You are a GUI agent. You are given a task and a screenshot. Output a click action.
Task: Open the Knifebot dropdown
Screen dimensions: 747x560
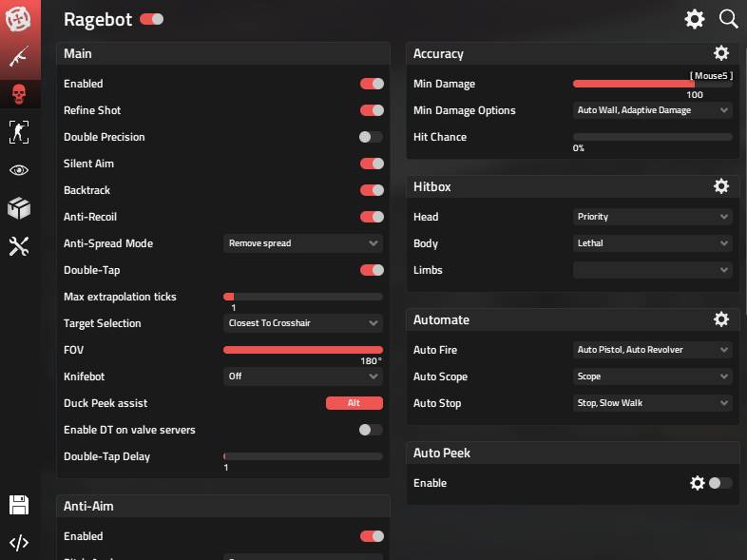(303, 377)
